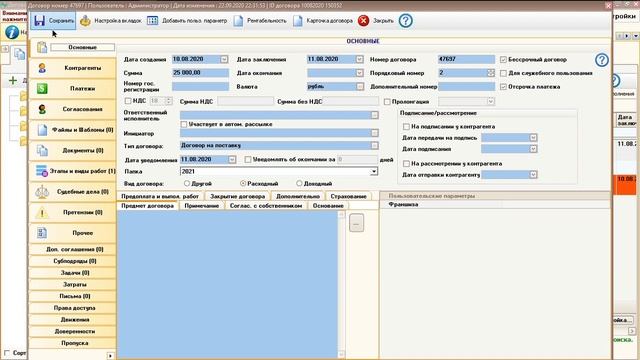Enable Уведомлять об окончании checkbox
640x360 pixels.
click(x=248, y=160)
